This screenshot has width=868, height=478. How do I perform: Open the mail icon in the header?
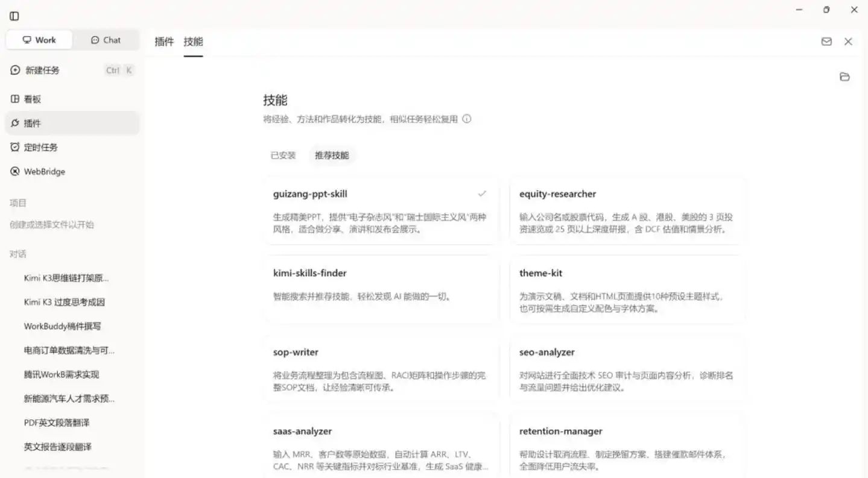pyautogui.click(x=826, y=42)
